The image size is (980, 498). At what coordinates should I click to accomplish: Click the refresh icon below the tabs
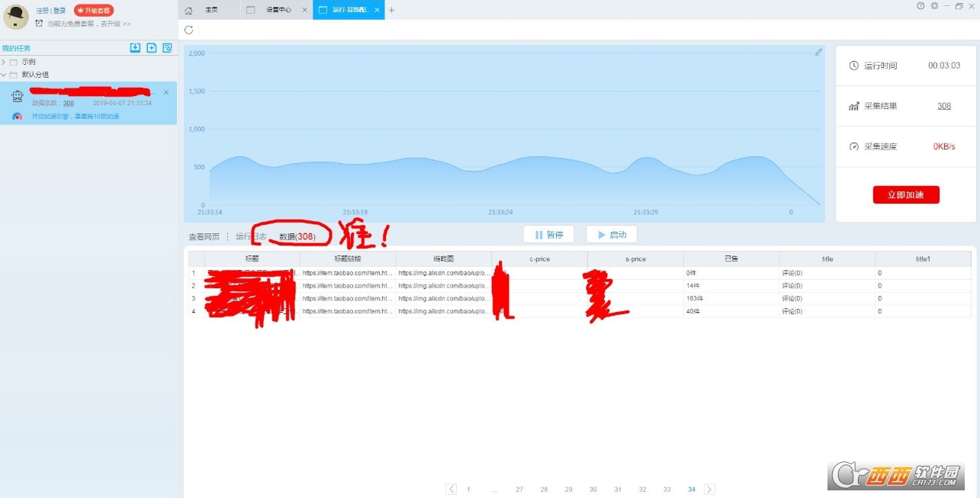click(189, 30)
